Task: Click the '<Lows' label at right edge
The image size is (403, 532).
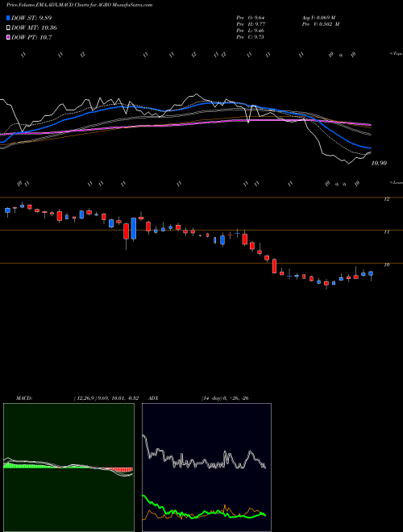Action: [x=396, y=182]
